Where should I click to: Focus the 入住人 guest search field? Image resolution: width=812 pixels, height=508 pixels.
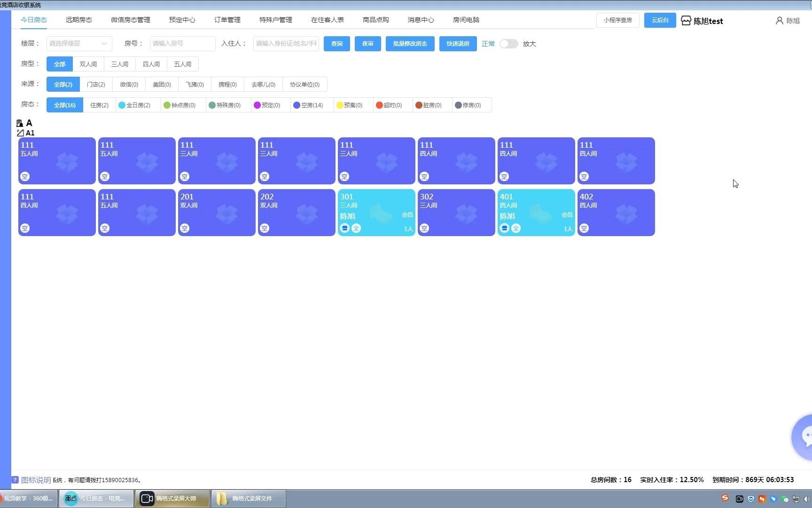coord(286,44)
